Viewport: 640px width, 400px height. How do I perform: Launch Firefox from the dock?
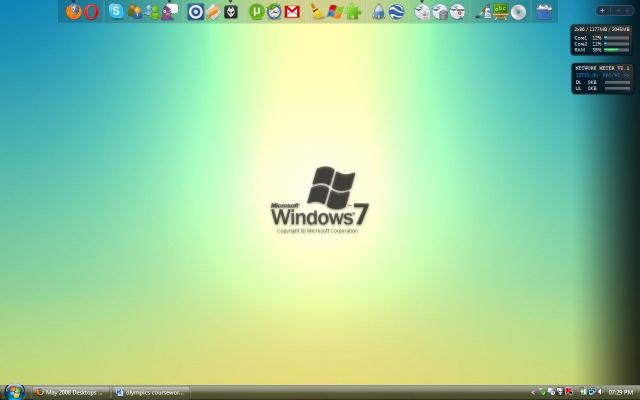pyautogui.click(x=74, y=12)
